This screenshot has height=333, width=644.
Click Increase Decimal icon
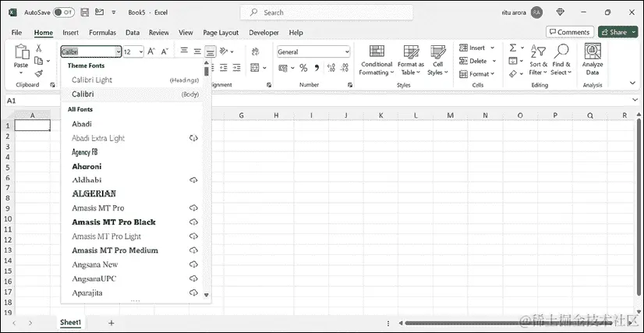click(x=331, y=68)
